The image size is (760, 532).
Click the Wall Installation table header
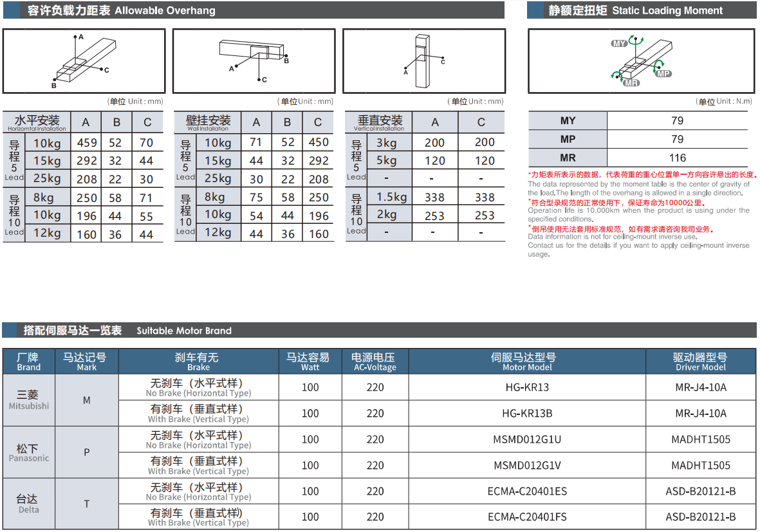click(x=207, y=122)
